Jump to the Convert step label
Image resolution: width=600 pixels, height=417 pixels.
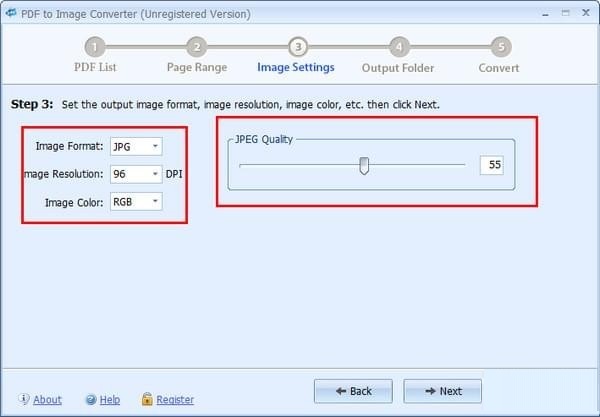[x=499, y=68]
